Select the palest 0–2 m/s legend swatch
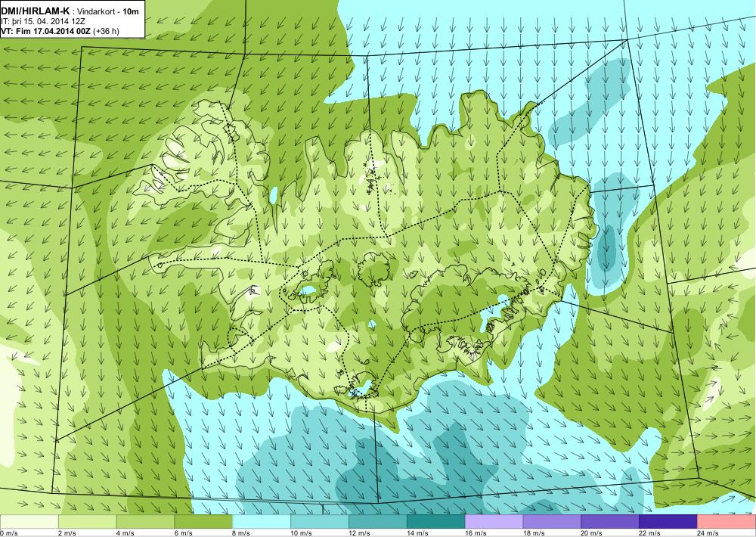This screenshot has width=756, height=537. 29,522
